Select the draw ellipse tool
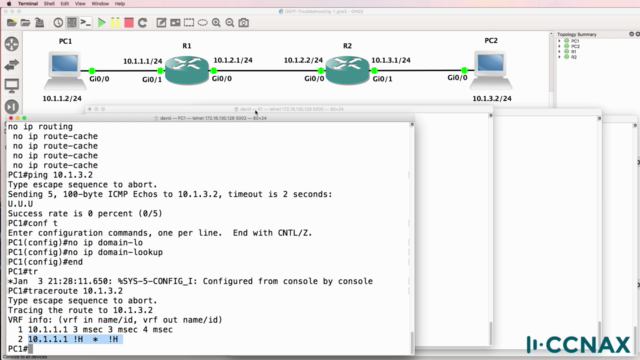640x360 pixels. 202,22
